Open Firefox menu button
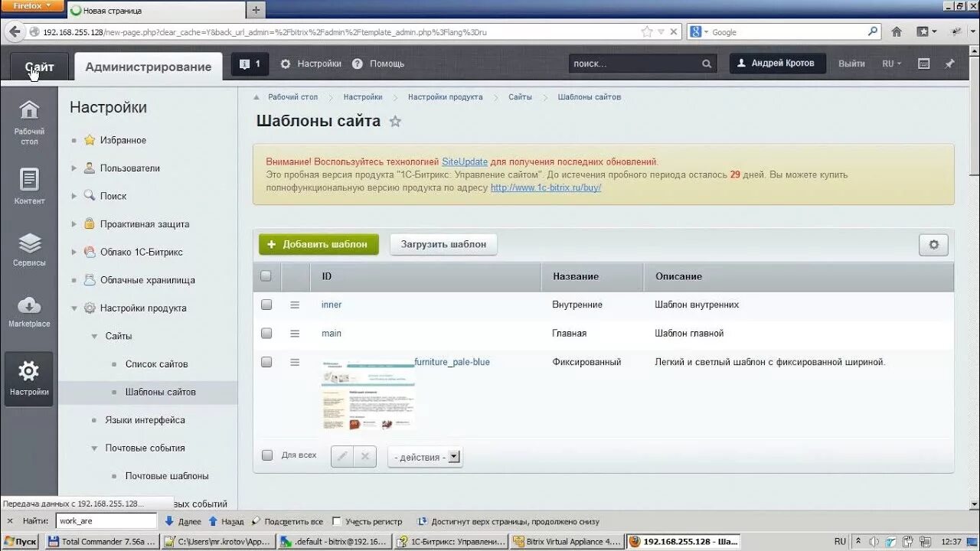The width and height of the screenshot is (980, 551). 31,5
